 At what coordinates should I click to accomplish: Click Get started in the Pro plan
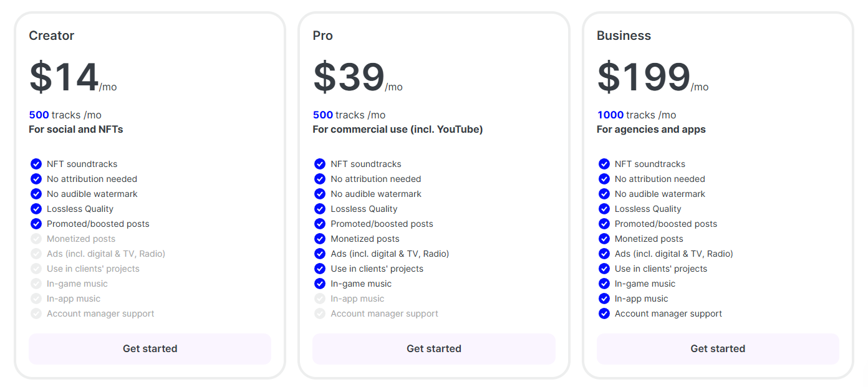[434, 349]
